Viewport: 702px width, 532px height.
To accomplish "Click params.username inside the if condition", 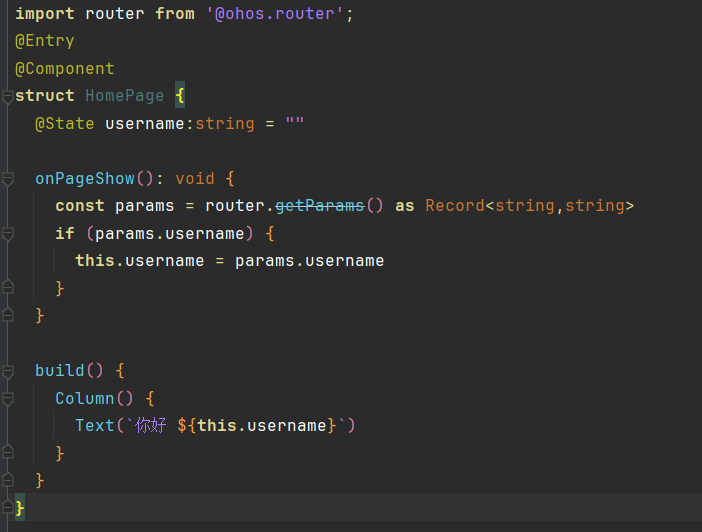I will (x=170, y=234).
